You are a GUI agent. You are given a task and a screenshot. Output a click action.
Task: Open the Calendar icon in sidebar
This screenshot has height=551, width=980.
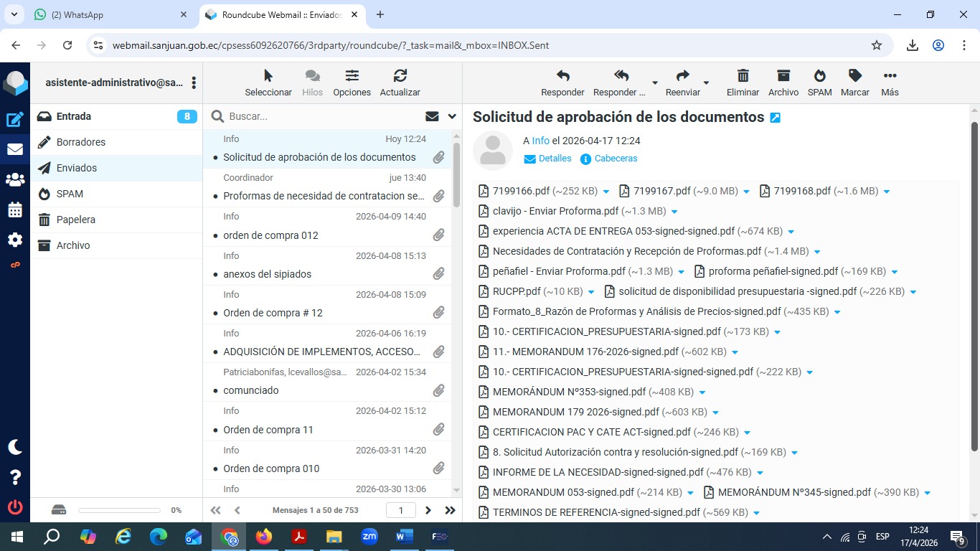(15, 210)
